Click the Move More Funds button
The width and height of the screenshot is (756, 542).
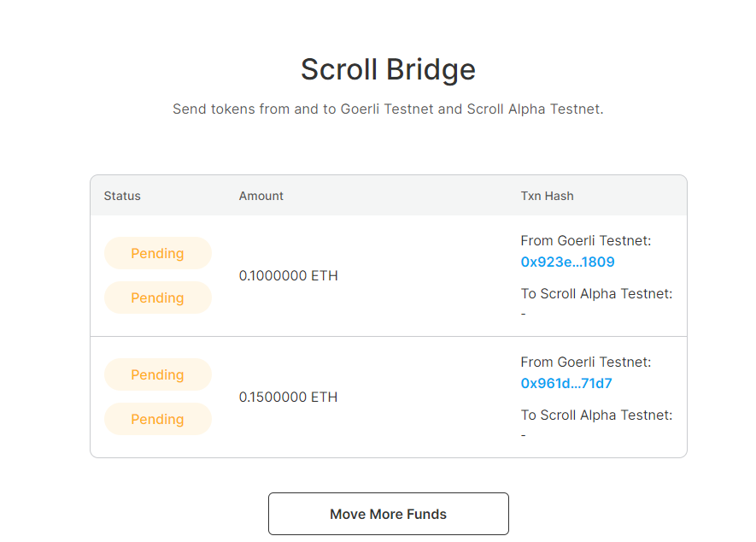[x=388, y=514]
